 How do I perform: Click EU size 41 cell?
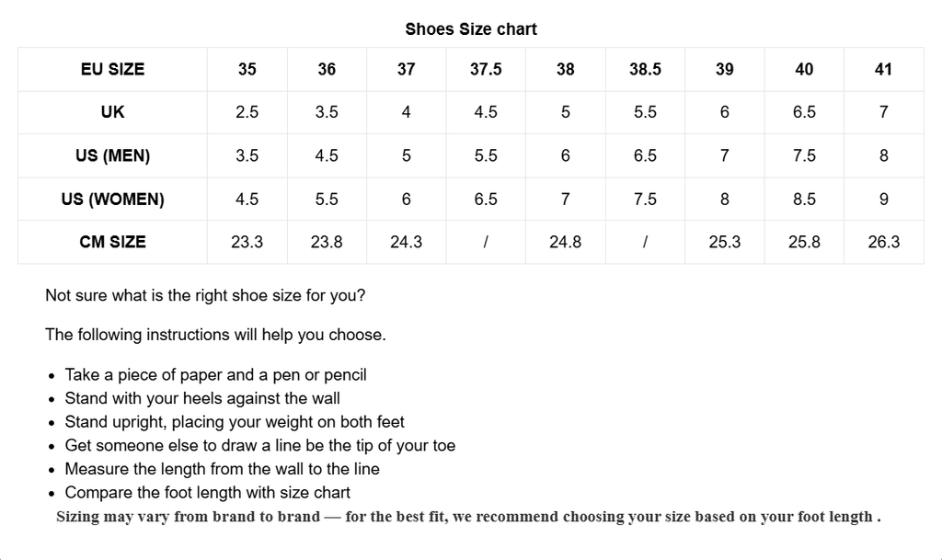point(883,69)
